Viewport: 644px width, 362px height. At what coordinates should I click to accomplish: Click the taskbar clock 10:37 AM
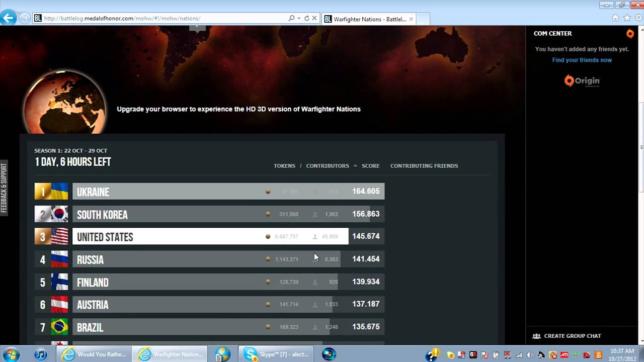tap(622, 354)
